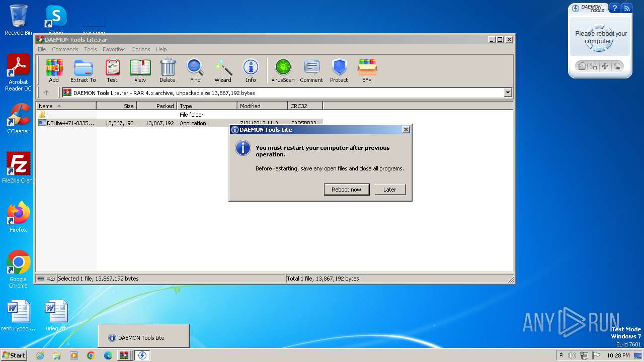Viewport: 644px width, 362px height.
Task: Run VirusScan from the toolbar
Action: [x=283, y=71]
